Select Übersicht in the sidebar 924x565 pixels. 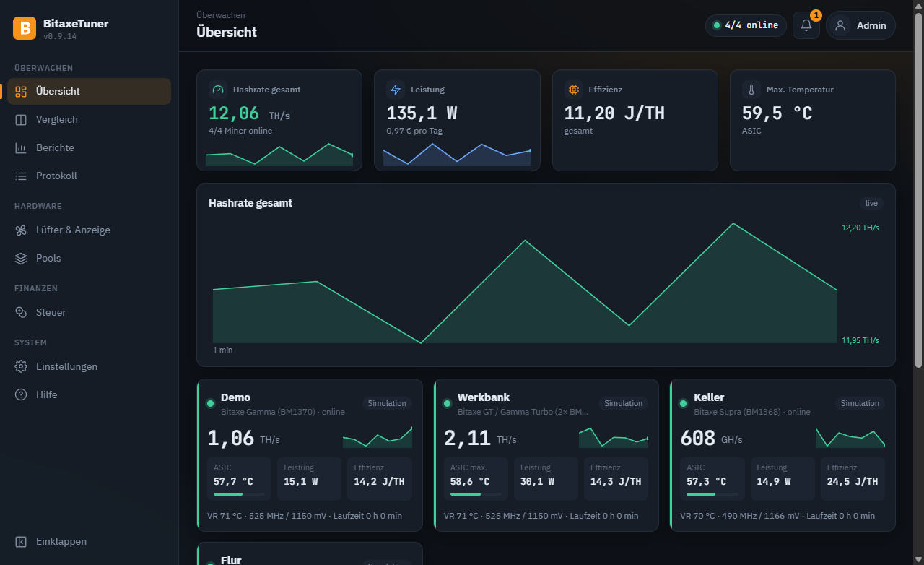89,91
